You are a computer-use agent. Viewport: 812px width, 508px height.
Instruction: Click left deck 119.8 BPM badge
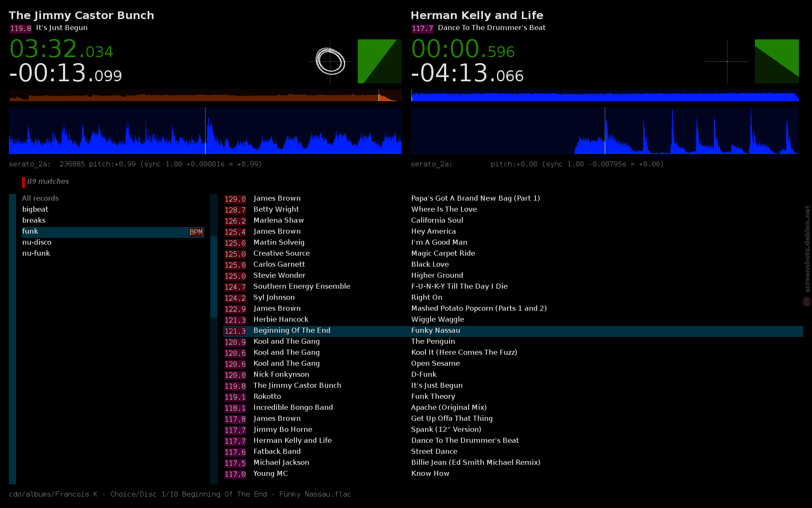click(x=21, y=28)
